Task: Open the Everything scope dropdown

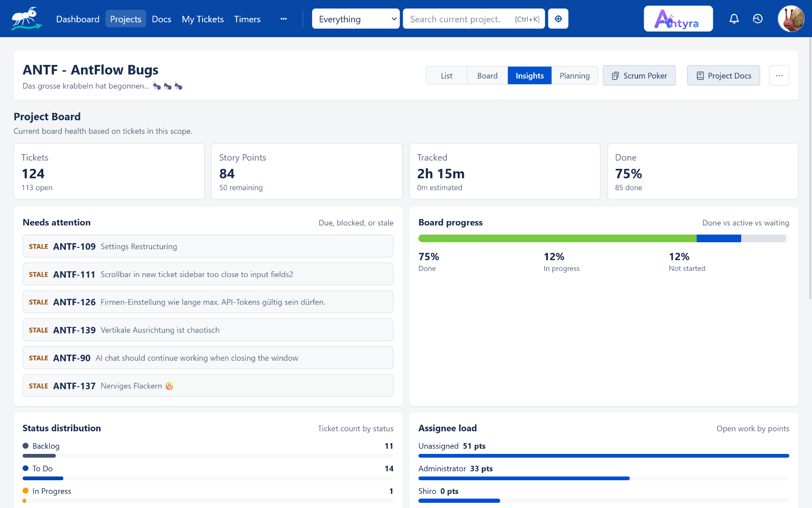Action: click(356, 19)
